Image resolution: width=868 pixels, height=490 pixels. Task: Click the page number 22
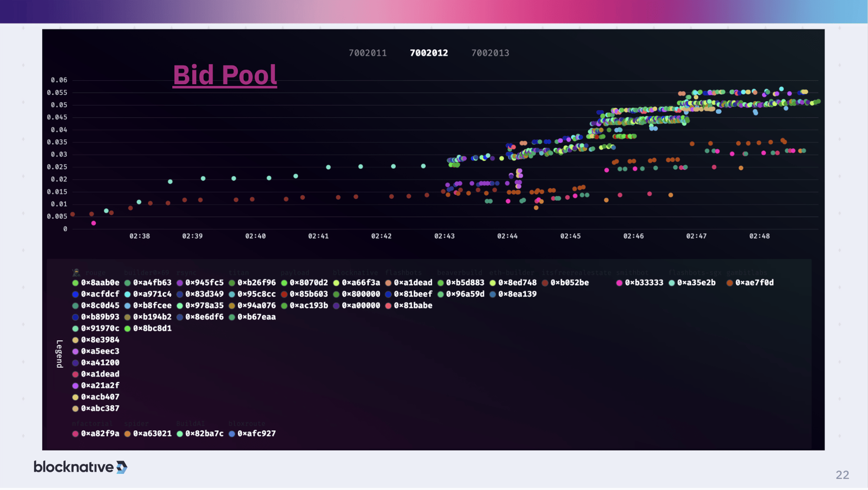(x=842, y=474)
